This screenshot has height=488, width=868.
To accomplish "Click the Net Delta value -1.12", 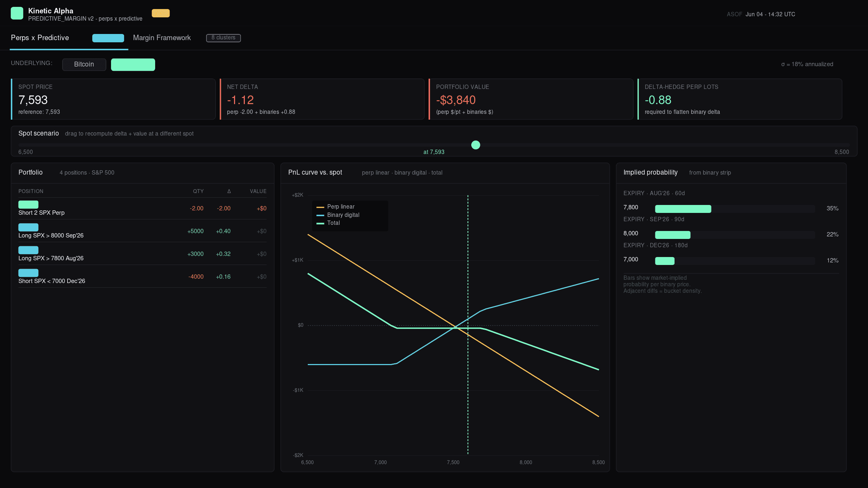I will point(241,100).
